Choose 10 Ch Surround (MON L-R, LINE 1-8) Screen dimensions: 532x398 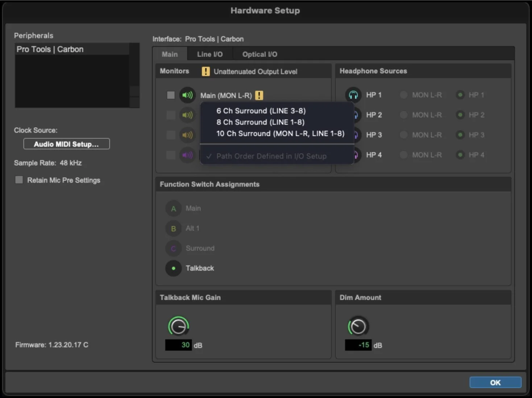(x=280, y=133)
